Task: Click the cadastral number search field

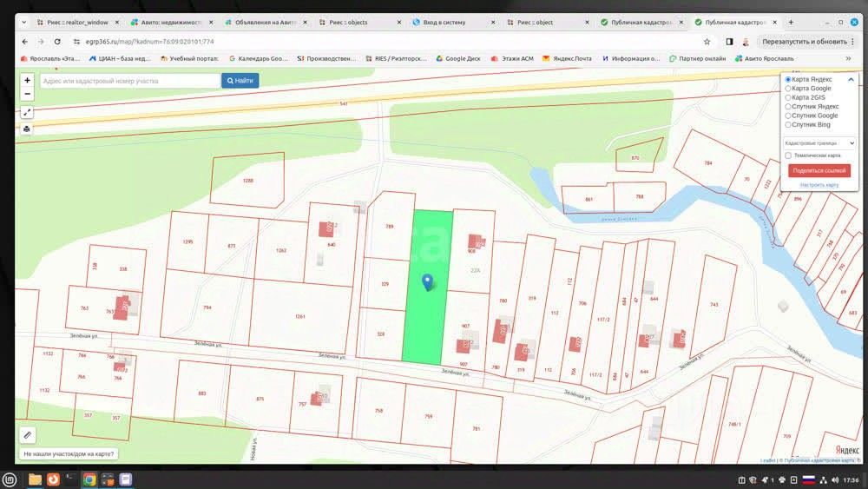Action: coord(128,80)
